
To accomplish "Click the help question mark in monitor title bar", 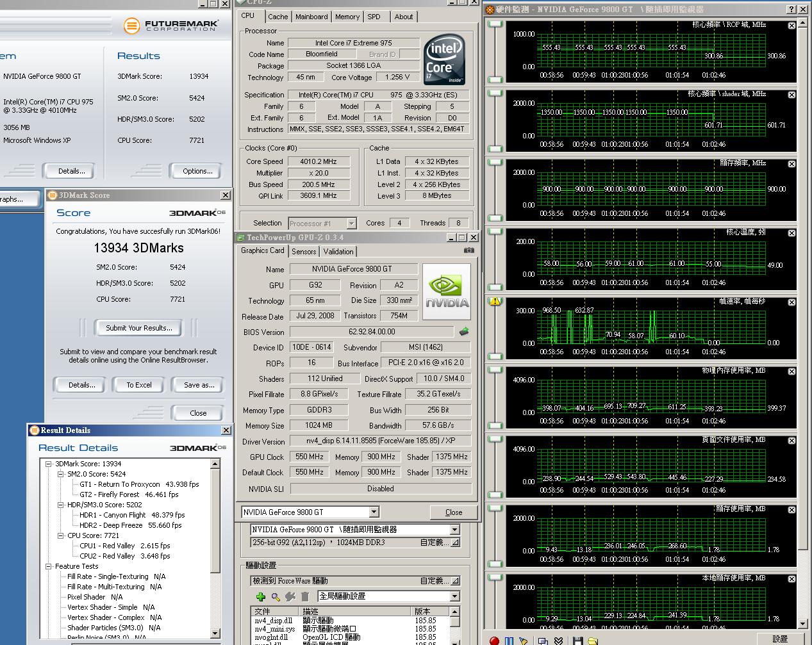I will click(791, 9).
